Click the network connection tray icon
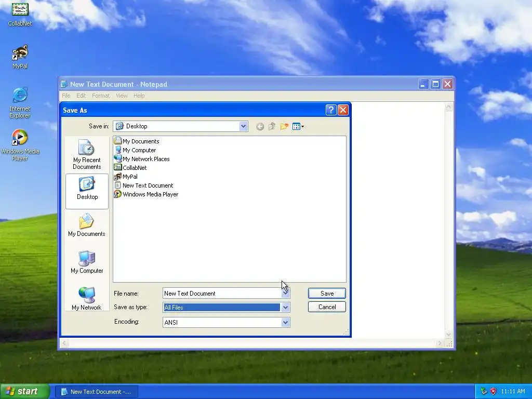532x399 pixels. 484,392
